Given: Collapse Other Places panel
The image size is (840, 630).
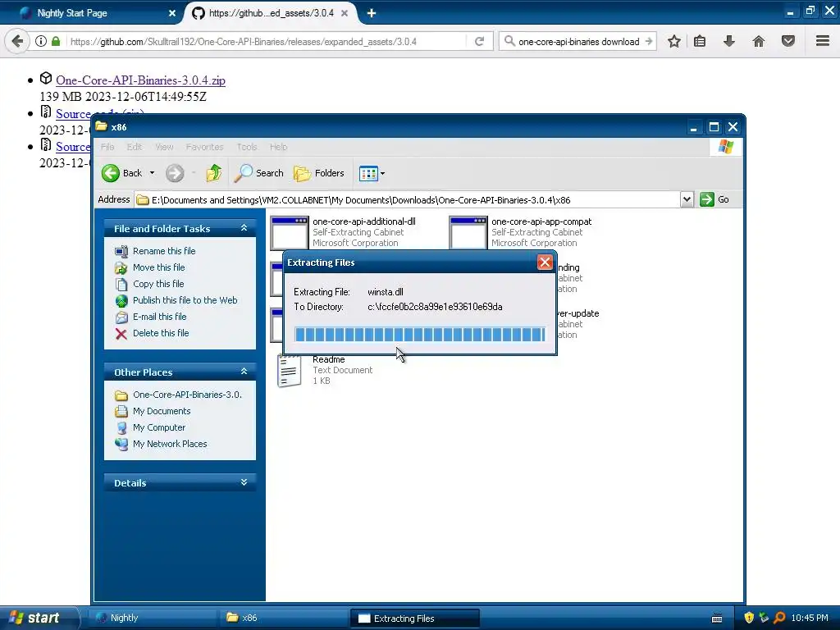Looking at the screenshot, I should (x=244, y=372).
